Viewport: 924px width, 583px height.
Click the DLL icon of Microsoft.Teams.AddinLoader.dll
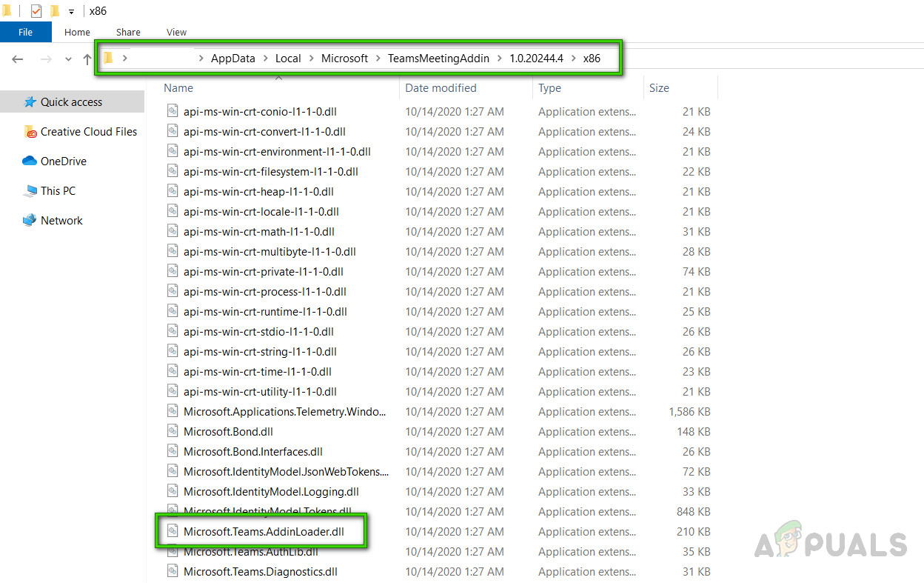pos(172,531)
